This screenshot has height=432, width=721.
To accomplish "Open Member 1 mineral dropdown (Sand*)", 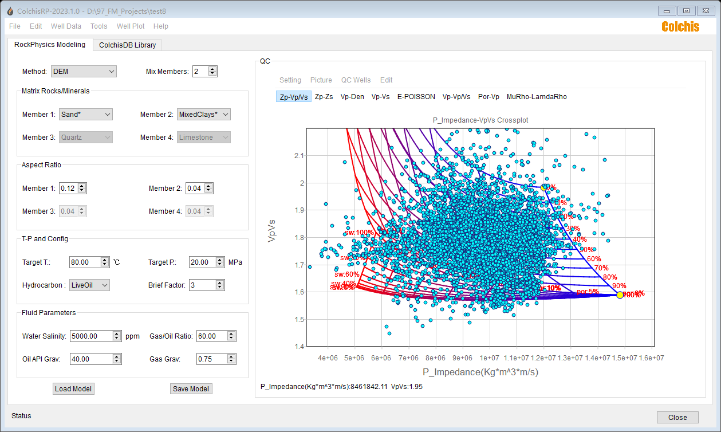I will pyautogui.click(x=86, y=115).
